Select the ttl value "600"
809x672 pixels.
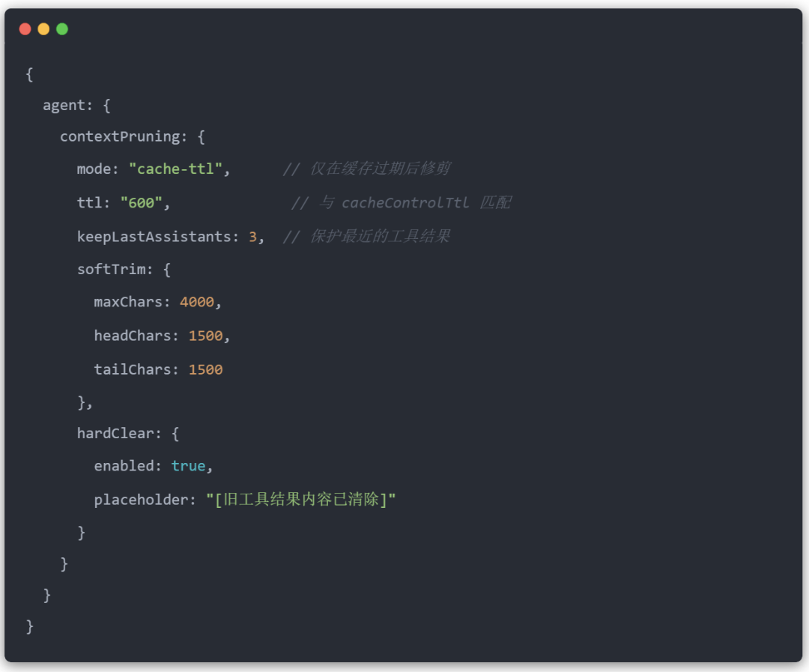pos(142,203)
